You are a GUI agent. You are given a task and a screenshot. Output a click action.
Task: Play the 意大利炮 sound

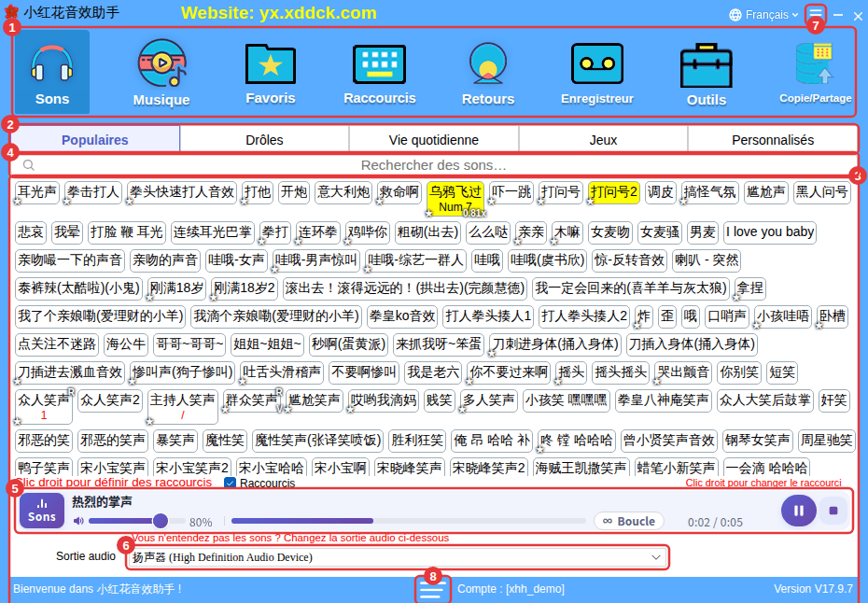tap(343, 192)
